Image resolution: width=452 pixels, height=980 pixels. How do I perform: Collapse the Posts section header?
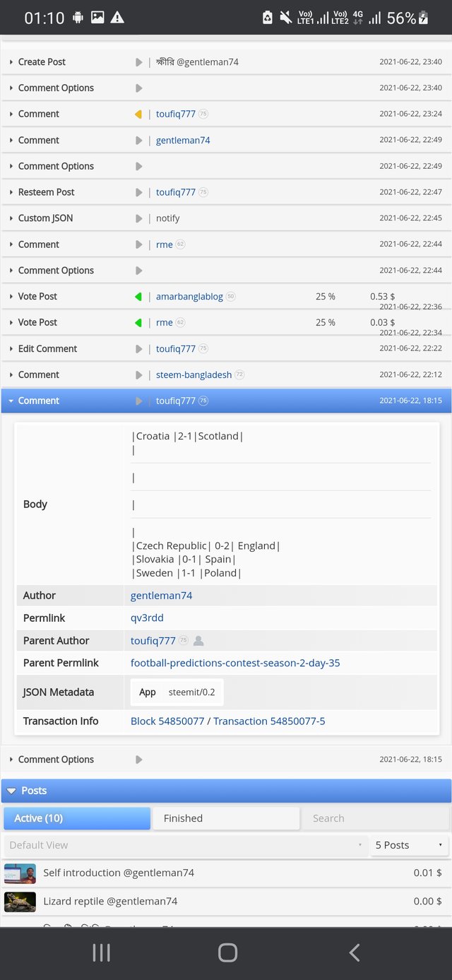click(226, 791)
